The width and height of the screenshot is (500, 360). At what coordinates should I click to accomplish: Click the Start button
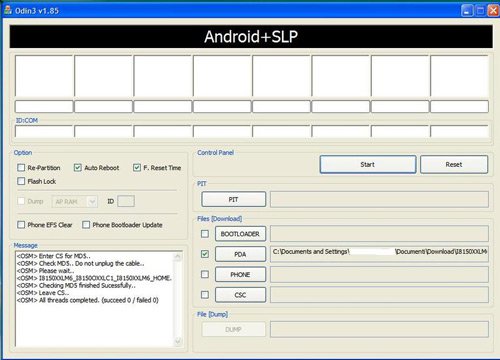coord(368,164)
